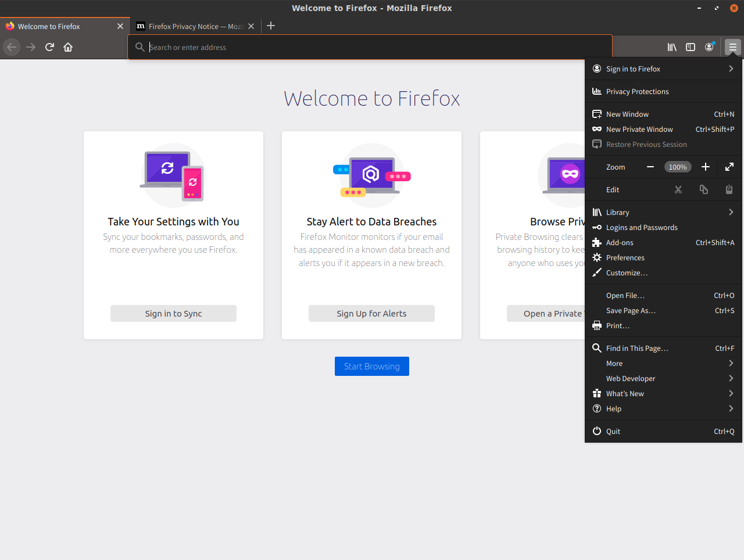This screenshot has width=744, height=560.
Task: Click the Start Browsing button
Action: pos(372,366)
